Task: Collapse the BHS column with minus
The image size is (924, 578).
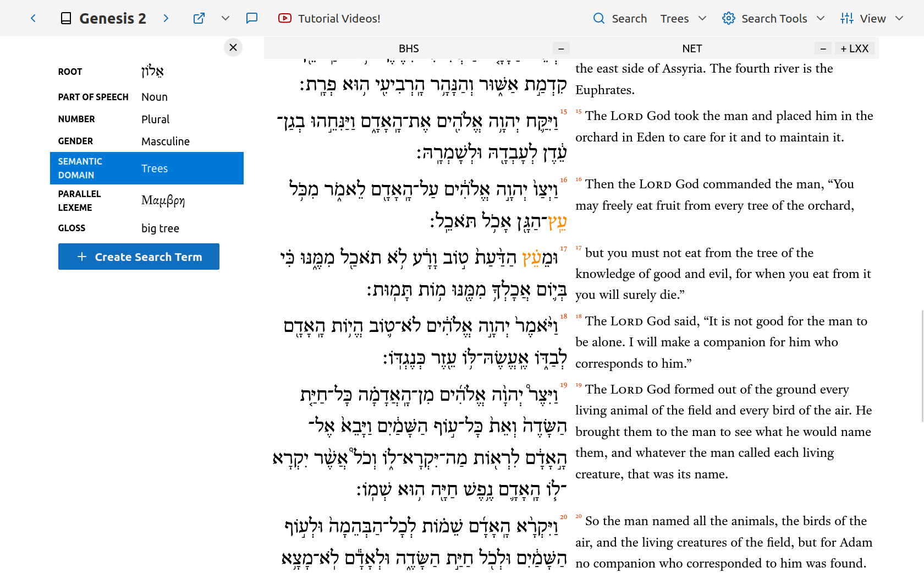Action: [561, 48]
